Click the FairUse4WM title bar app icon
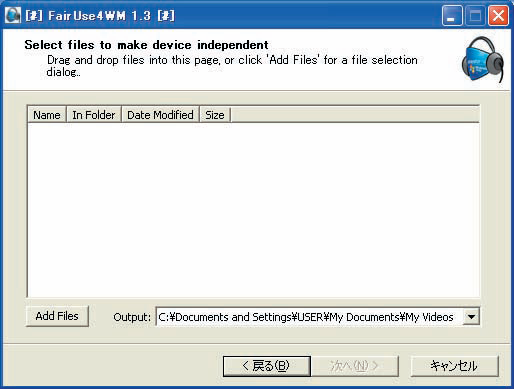 [13, 15]
